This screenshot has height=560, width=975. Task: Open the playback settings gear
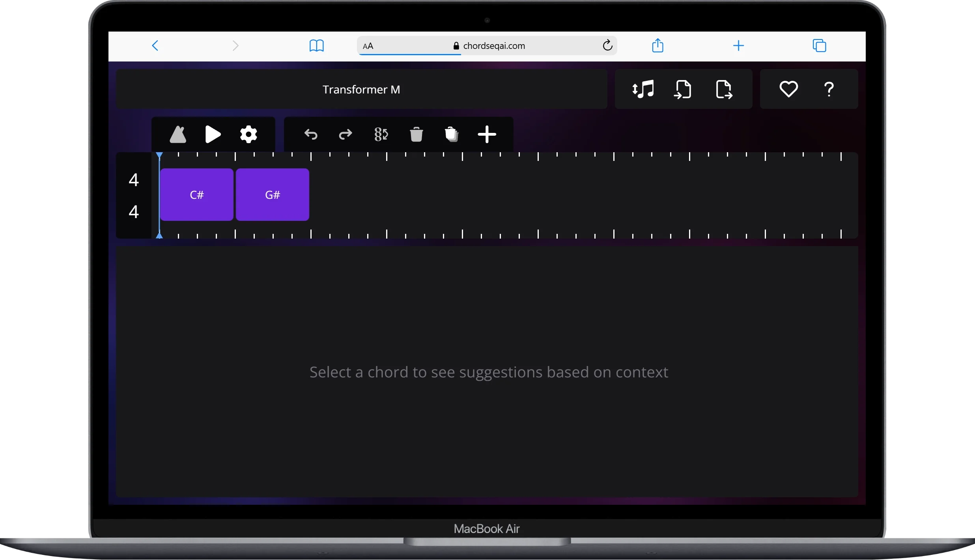point(248,134)
